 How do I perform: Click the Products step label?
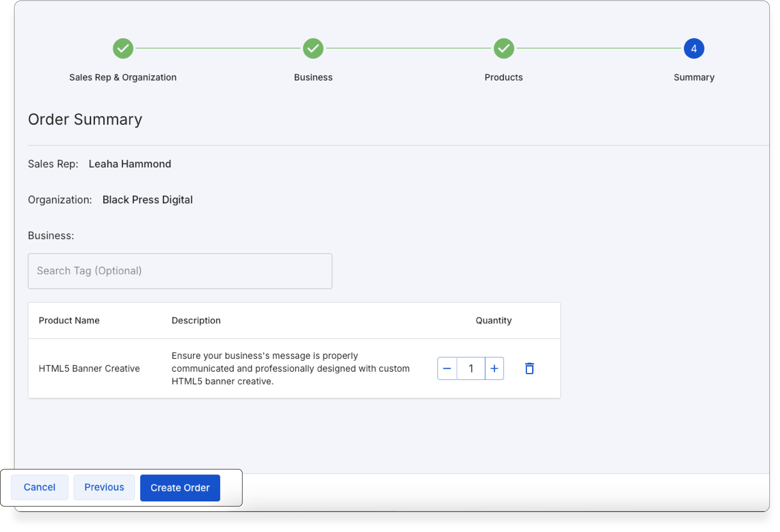504,78
